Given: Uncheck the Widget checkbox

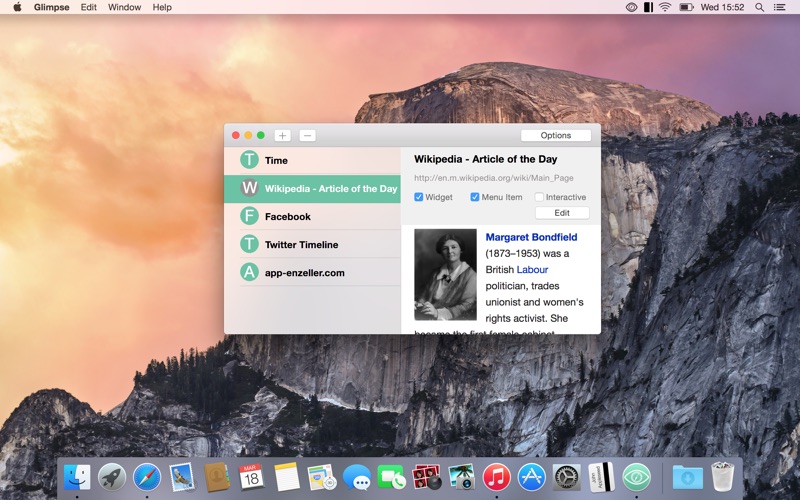Looking at the screenshot, I should (419, 197).
